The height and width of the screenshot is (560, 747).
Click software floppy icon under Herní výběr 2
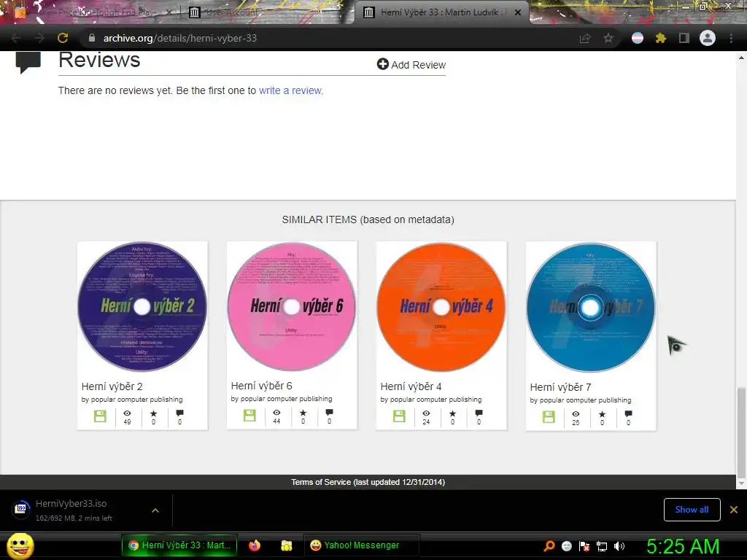tap(100, 416)
